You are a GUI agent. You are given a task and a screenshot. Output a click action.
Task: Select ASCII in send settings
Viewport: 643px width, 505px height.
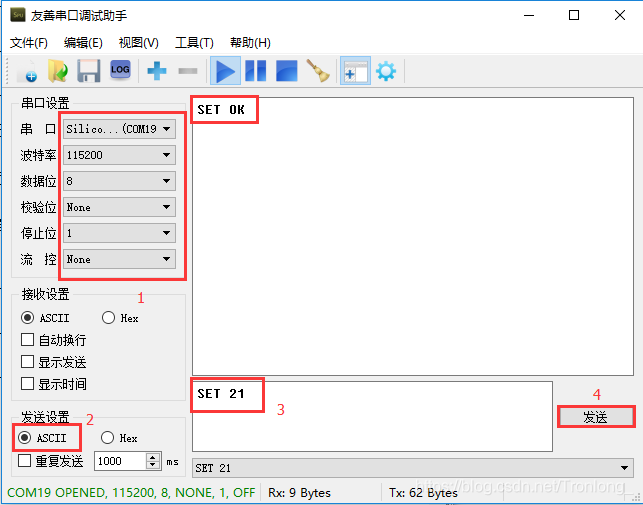(x=43, y=438)
